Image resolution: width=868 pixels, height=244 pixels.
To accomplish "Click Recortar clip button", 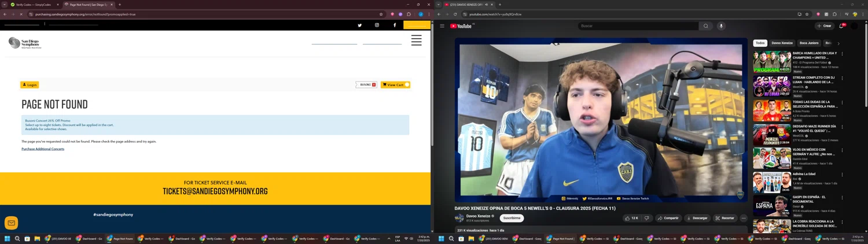I will (724, 218).
